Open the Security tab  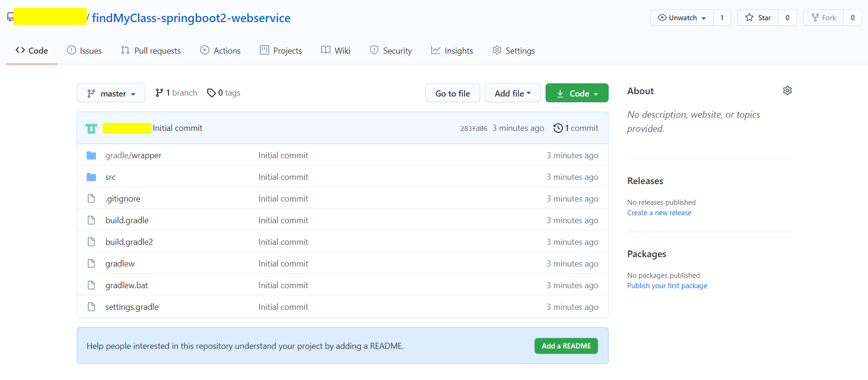point(391,50)
